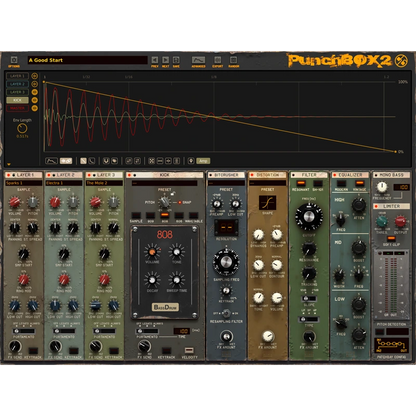416x416 pixels.
Task: Select the Wavetable kick generator button
Action: click(193, 216)
